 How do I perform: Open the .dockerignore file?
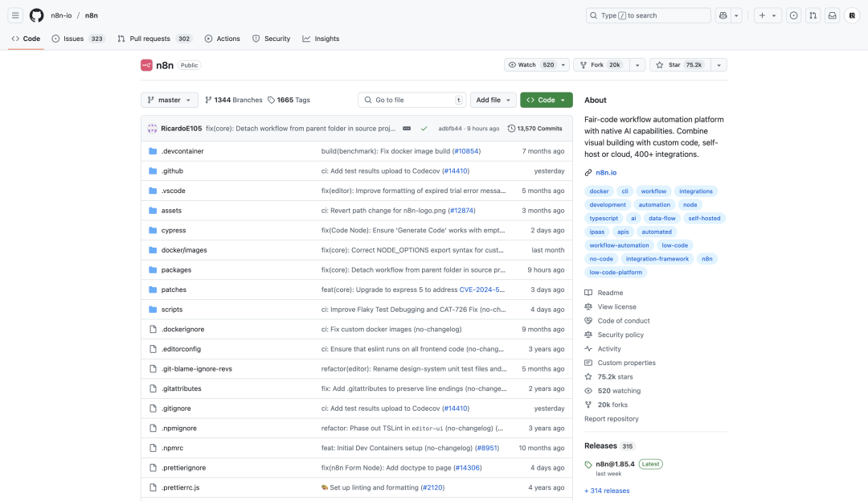point(182,330)
